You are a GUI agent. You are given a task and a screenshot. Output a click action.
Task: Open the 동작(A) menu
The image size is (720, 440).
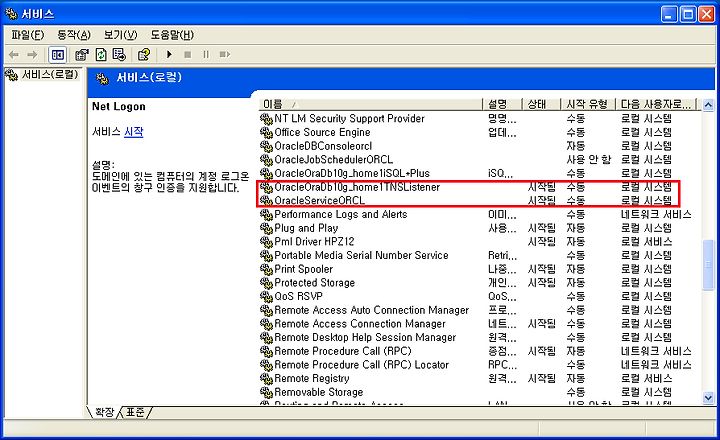tap(74, 35)
